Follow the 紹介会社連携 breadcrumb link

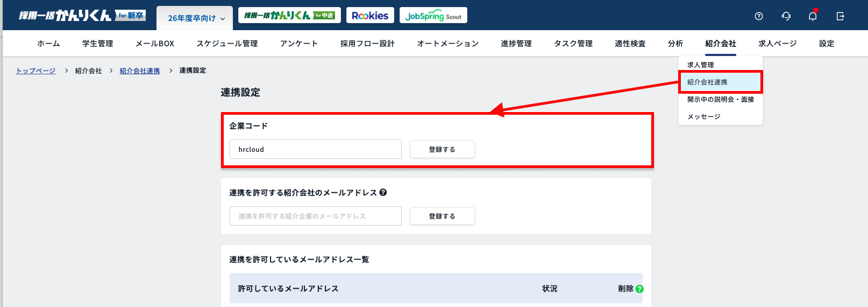[140, 71]
